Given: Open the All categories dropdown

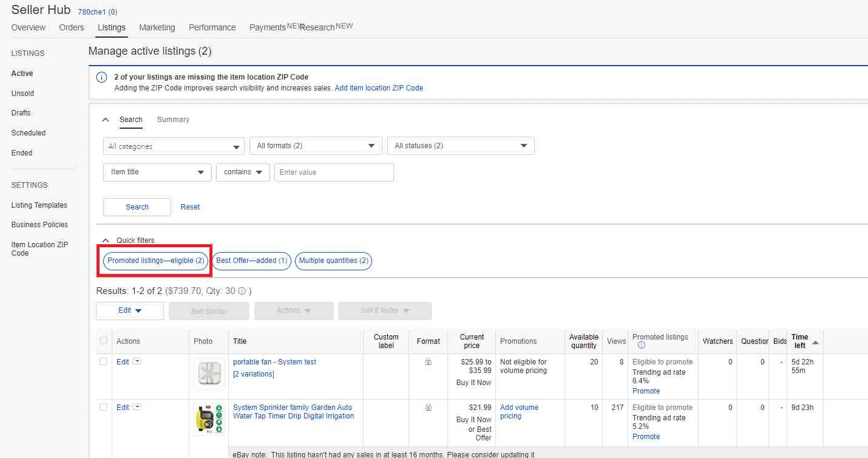Looking at the screenshot, I should (174, 146).
